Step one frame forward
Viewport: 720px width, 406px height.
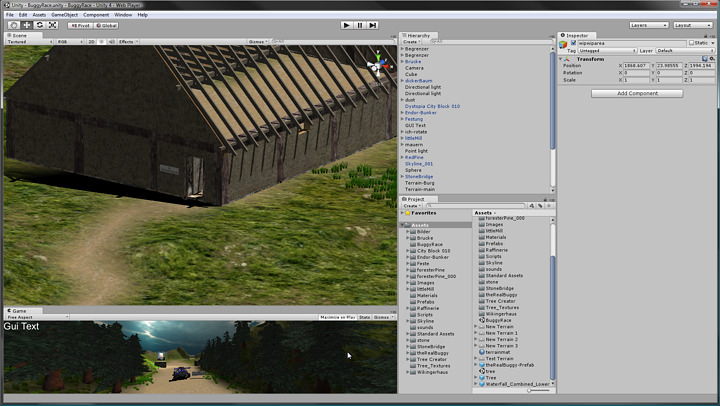click(373, 25)
